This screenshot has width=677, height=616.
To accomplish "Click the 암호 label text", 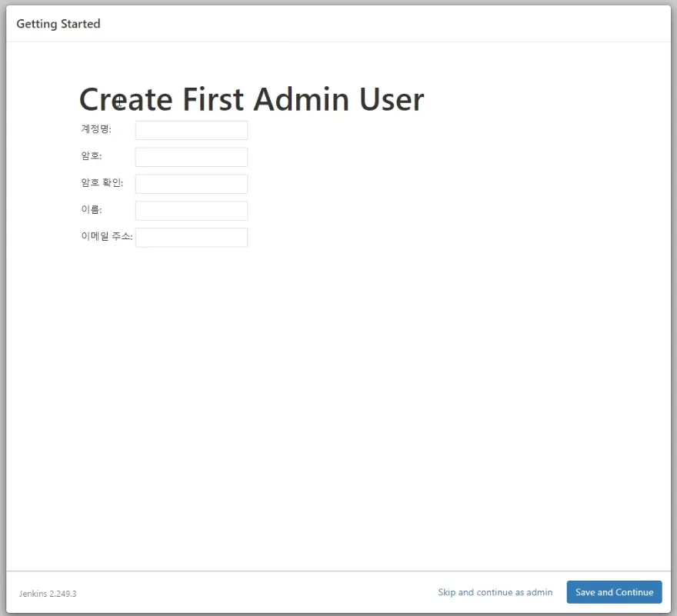I will [91, 156].
